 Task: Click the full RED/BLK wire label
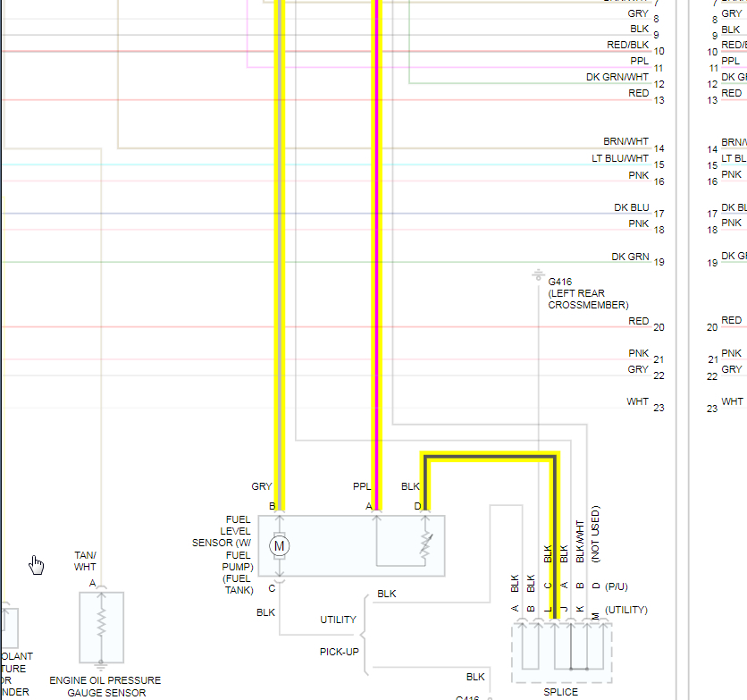point(627,45)
